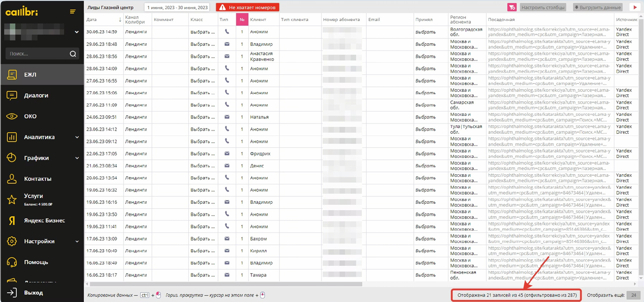Click the horizontal scrollbar under the table
Image resolution: width=644 pixels, height=302 pixels.
click(226, 284)
